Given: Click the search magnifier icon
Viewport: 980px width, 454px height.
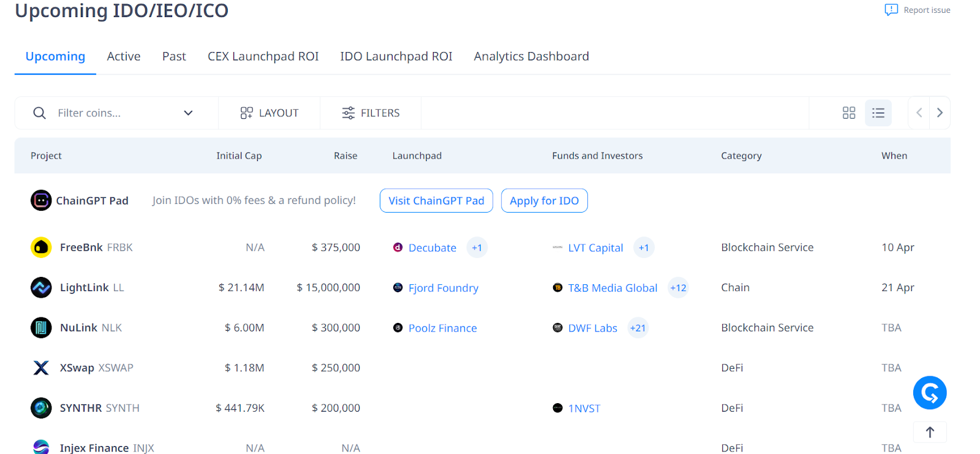Looking at the screenshot, I should (39, 113).
